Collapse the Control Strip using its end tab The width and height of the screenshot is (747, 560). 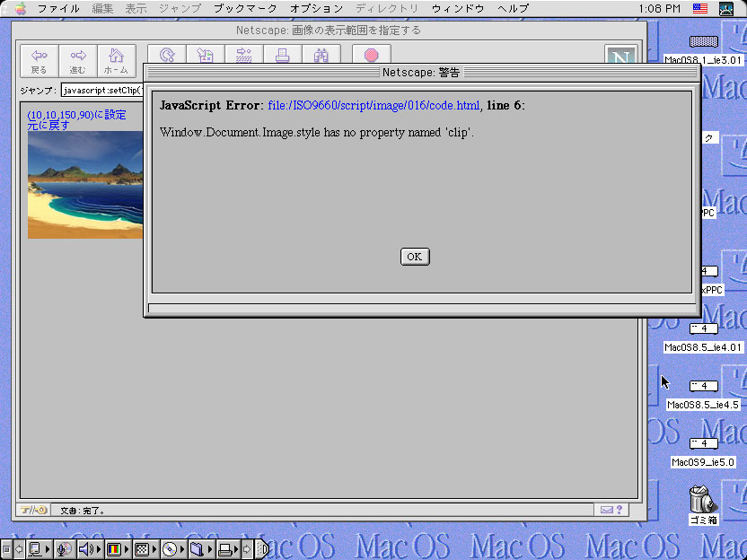[261, 549]
